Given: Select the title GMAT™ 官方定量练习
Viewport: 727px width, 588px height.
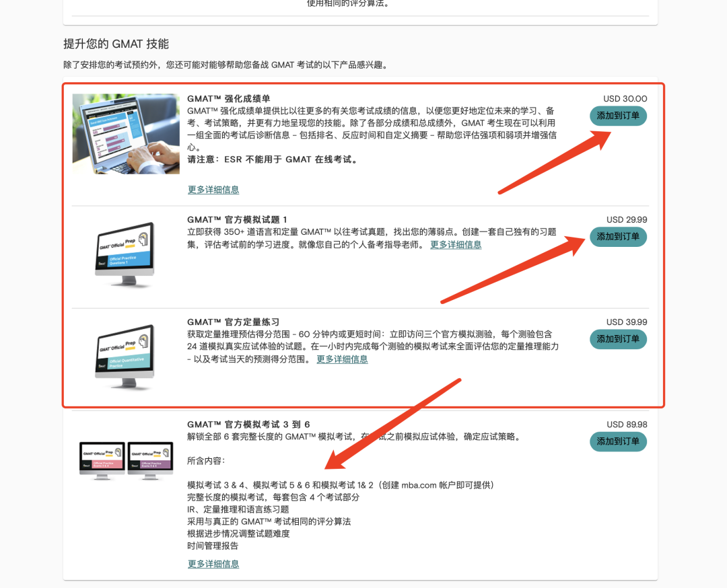Looking at the screenshot, I should click(233, 322).
